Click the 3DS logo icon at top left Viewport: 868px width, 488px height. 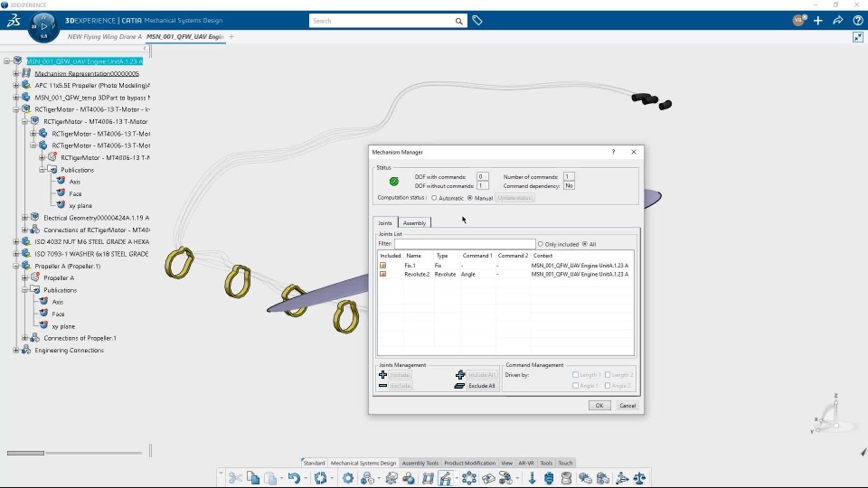(14, 21)
